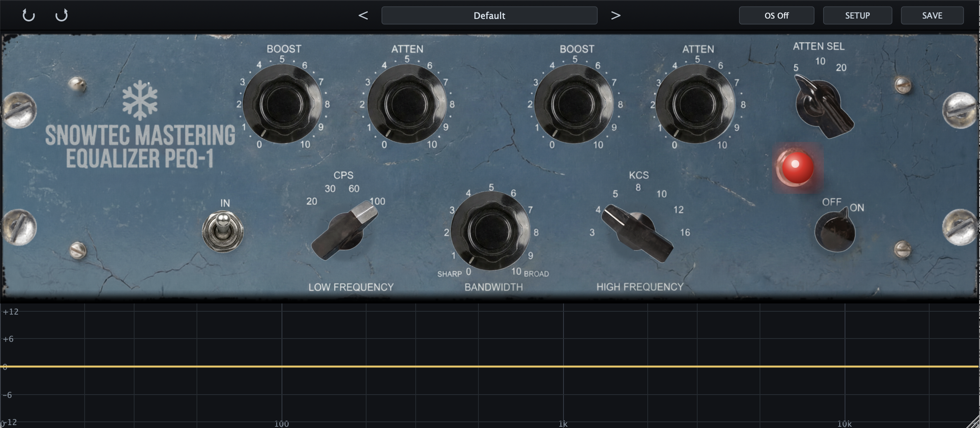Click the LOW FREQUENCY label
This screenshot has width=980, height=428.
coord(351,287)
